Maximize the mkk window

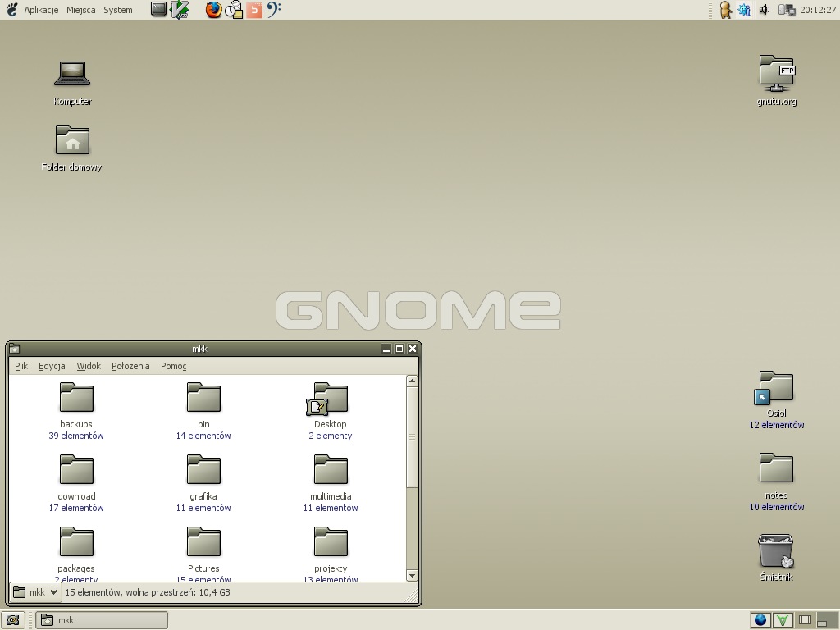[399, 349]
